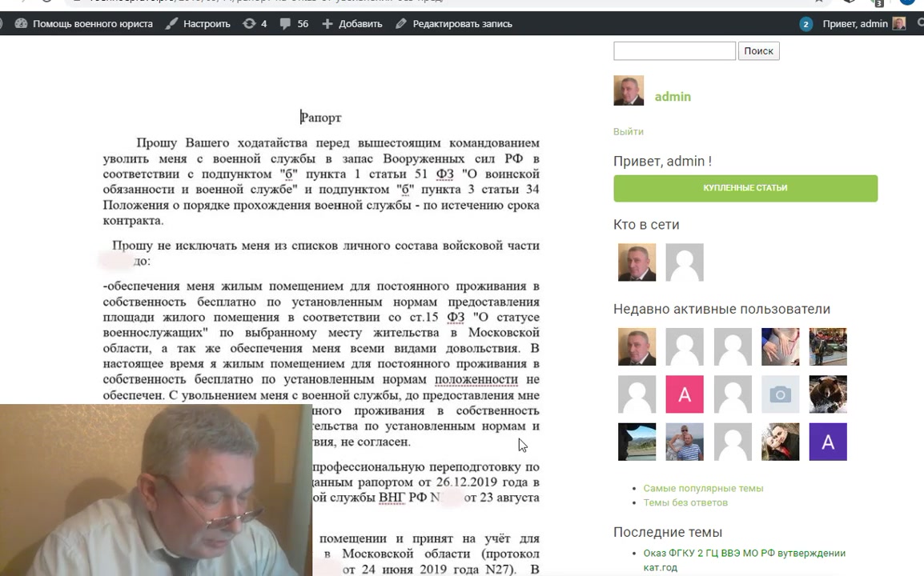Click the speaker webcam video overlay

155,490
